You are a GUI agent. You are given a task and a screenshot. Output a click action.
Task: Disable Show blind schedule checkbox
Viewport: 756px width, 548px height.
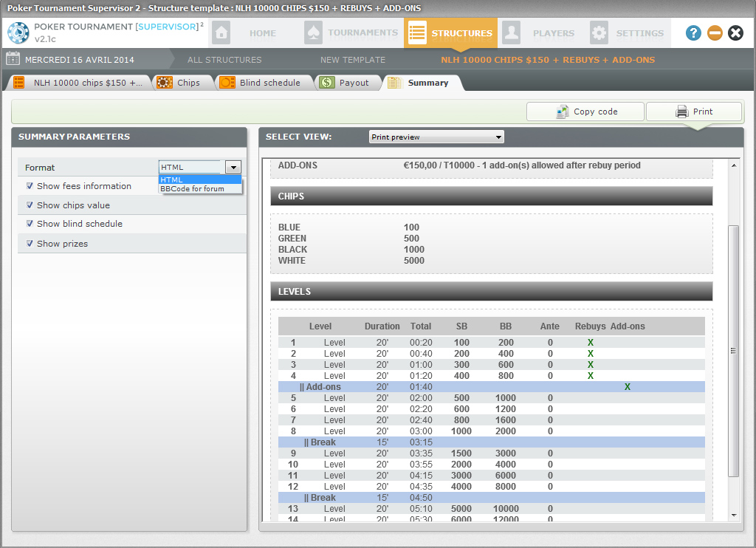[x=30, y=224]
